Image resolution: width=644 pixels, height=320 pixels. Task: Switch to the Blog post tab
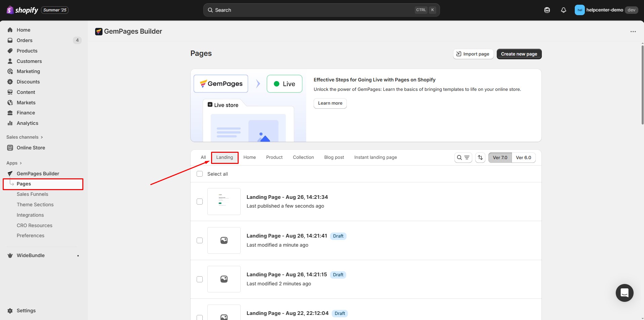tap(334, 157)
